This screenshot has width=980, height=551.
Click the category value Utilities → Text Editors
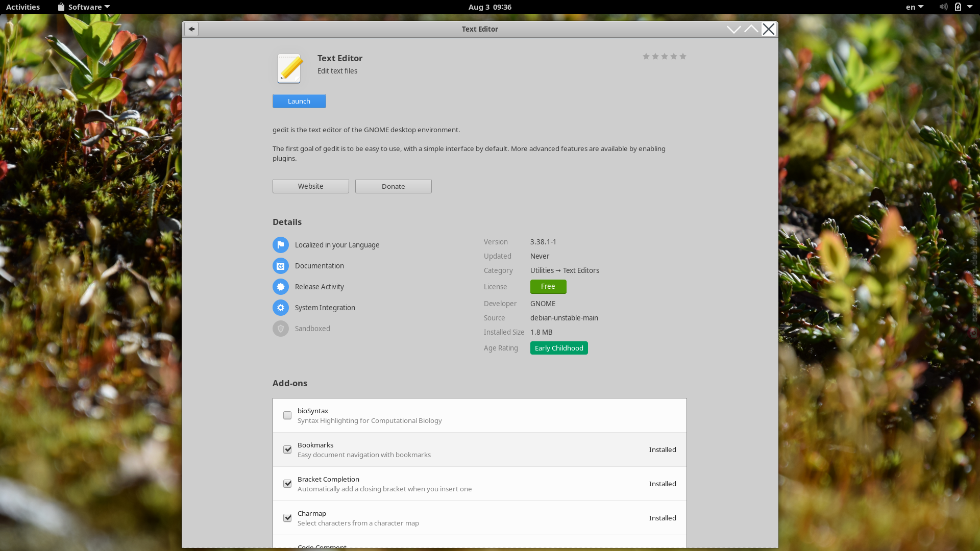[565, 270]
